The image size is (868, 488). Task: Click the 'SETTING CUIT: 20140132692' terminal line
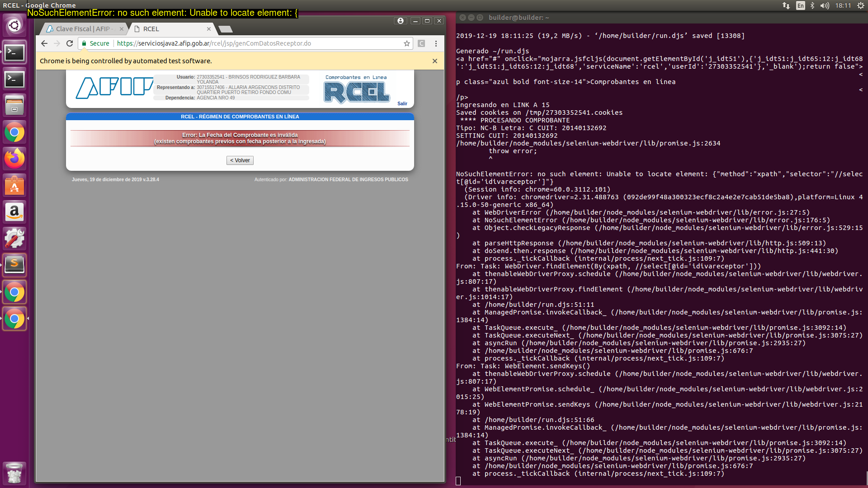point(507,136)
